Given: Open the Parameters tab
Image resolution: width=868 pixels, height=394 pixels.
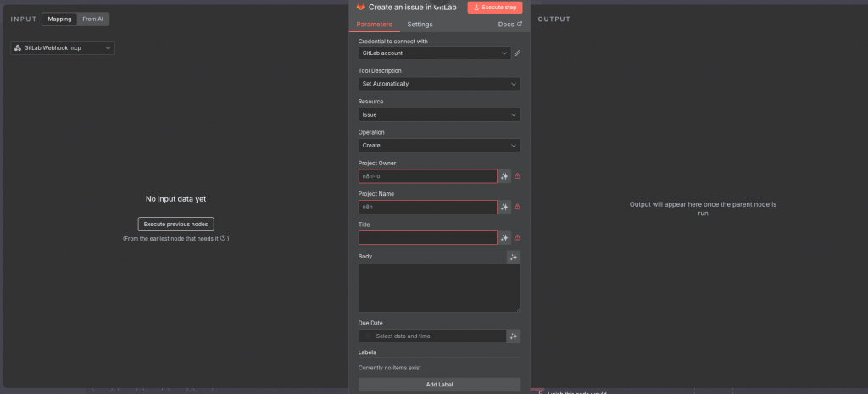Looking at the screenshot, I should pyautogui.click(x=374, y=25).
